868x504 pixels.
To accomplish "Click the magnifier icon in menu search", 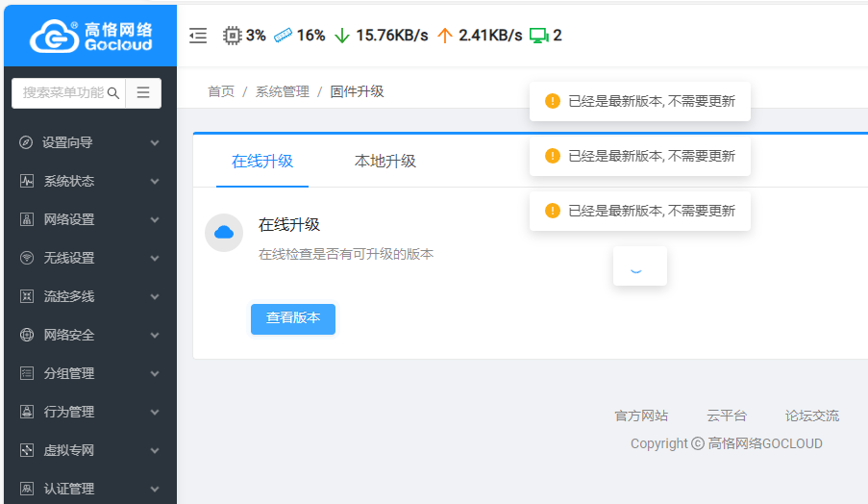I will 112,93.
